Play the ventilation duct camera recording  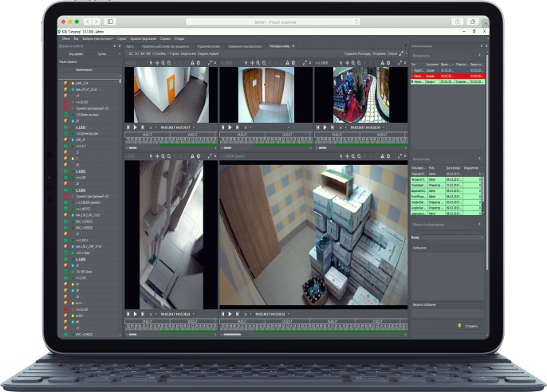[135, 314]
